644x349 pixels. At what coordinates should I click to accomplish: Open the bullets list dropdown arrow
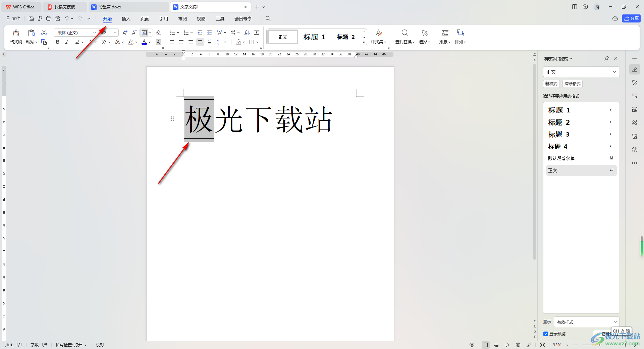(178, 33)
